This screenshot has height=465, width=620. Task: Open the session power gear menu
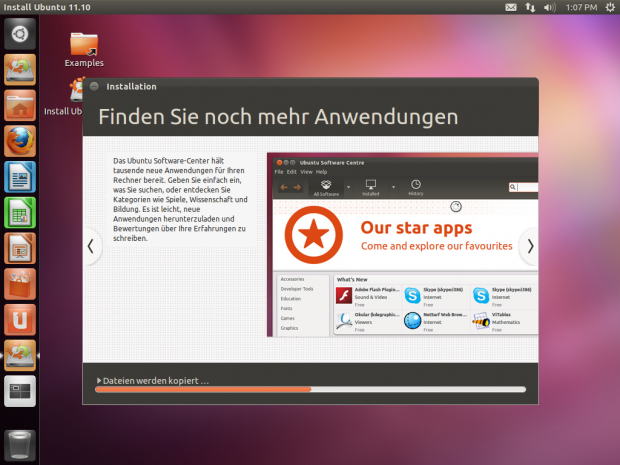point(611,7)
